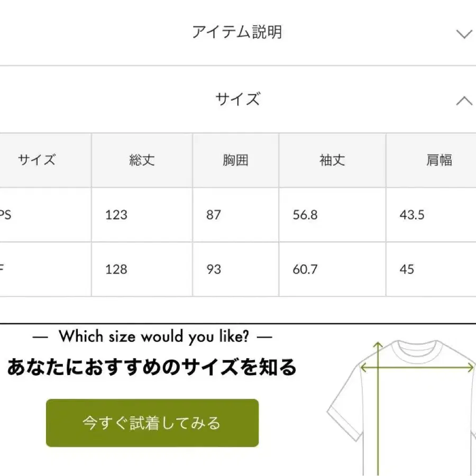Select the 肩幅 column header
This screenshot has height=476, width=476.
pyautogui.click(x=439, y=160)
